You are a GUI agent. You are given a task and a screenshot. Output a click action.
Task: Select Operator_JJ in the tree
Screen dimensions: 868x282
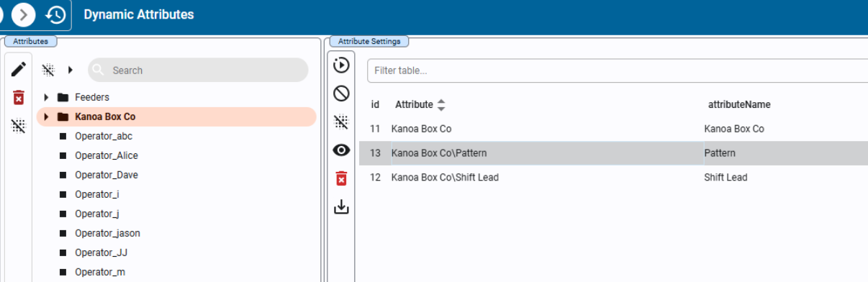click(101, 253)
